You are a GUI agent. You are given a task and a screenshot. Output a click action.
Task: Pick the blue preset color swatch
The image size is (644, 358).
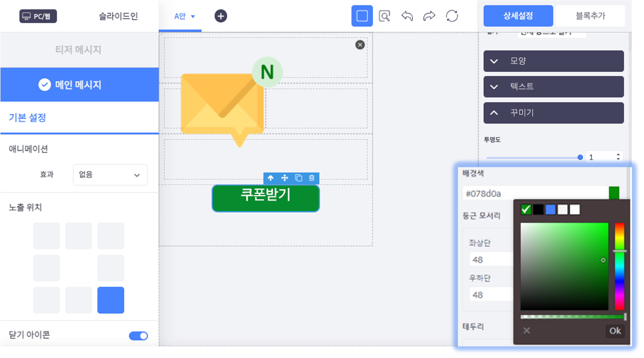click(550, 209)
